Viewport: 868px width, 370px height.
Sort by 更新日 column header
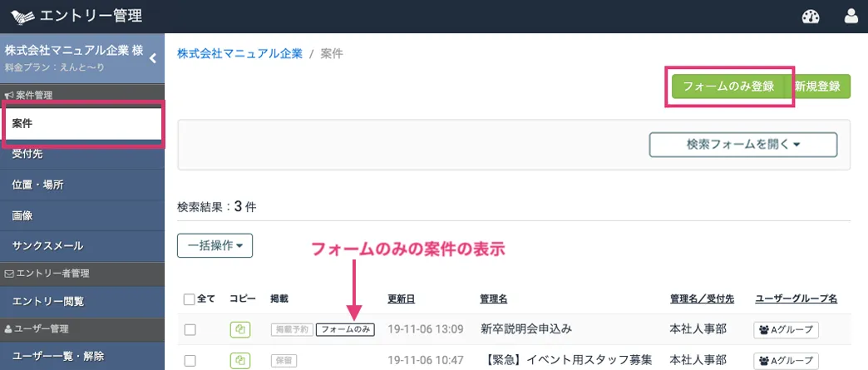pos(402,298)
